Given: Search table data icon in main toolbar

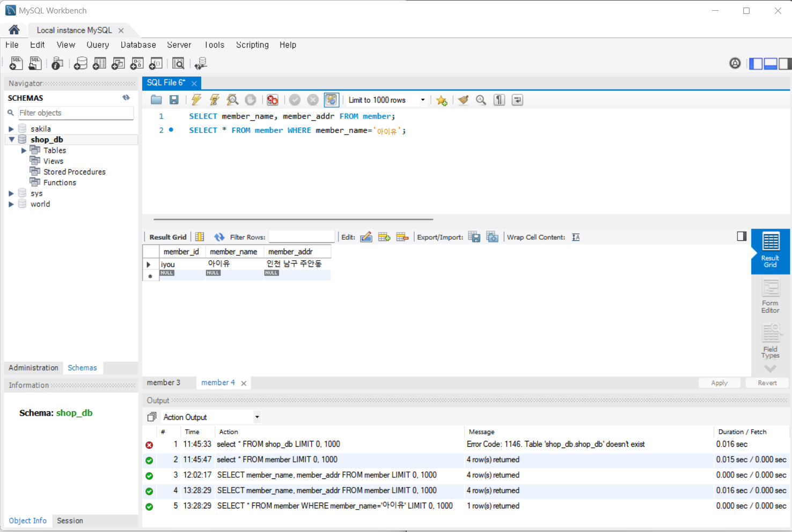Looking at the screenshot, I should click(178, 63).
